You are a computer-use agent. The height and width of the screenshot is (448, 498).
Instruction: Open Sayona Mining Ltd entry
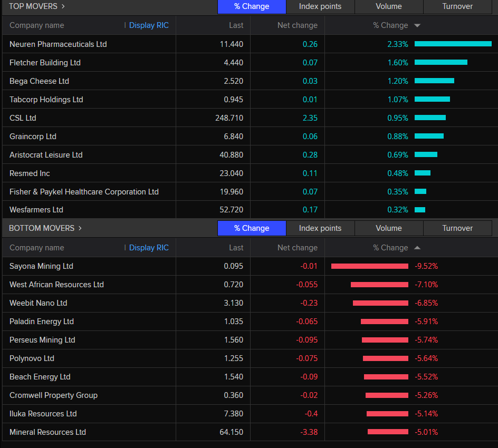pyautogui.click(x=41, y=266)
